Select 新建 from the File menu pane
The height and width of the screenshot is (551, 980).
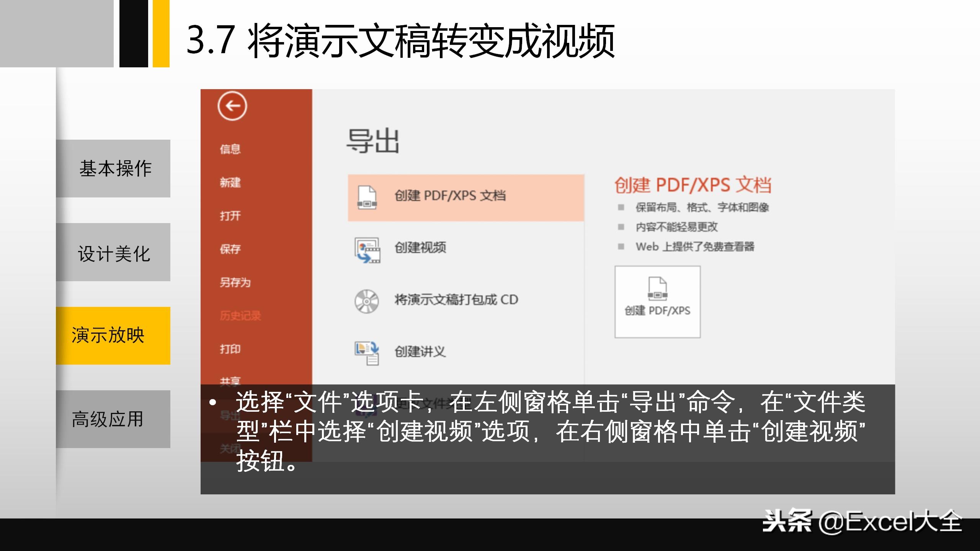tap(230, 183)
